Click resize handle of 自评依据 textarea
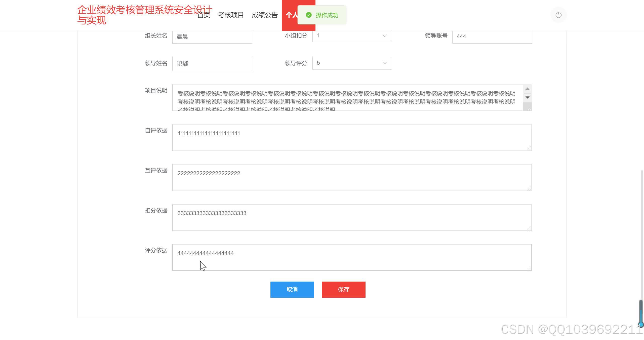This screenshot has width=644, height=340. tap(529, 148)
